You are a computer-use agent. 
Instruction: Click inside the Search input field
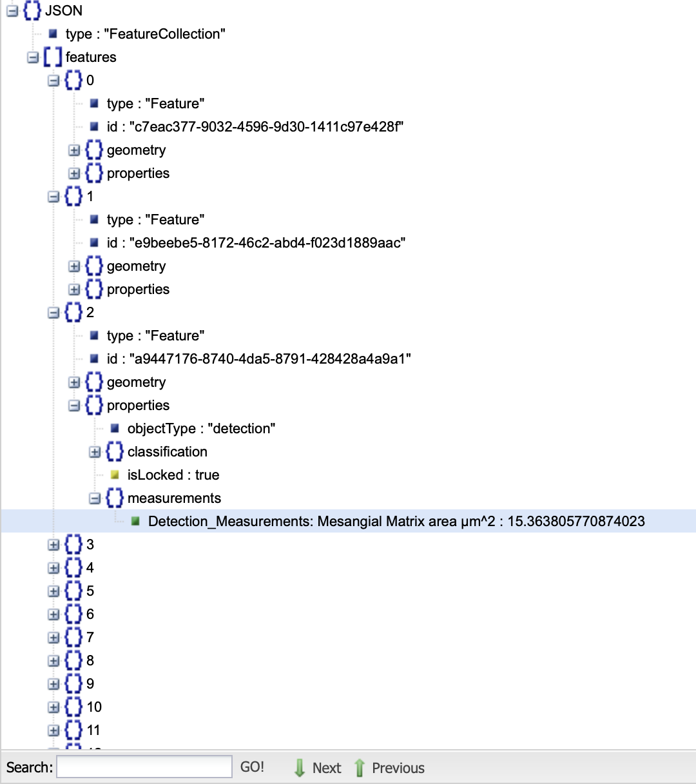point(143,767)
